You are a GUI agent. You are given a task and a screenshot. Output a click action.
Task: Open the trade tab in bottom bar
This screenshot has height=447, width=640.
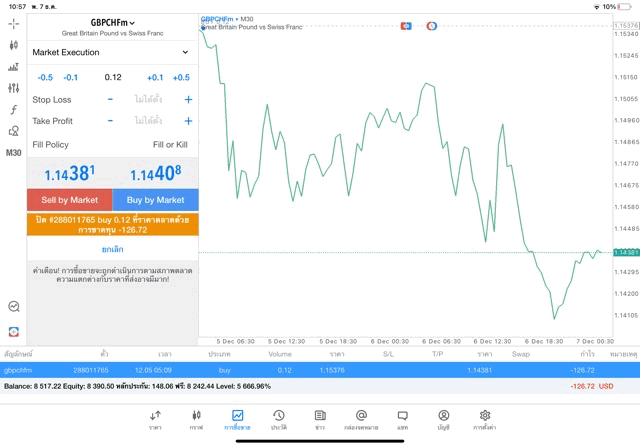pos(237,420)
